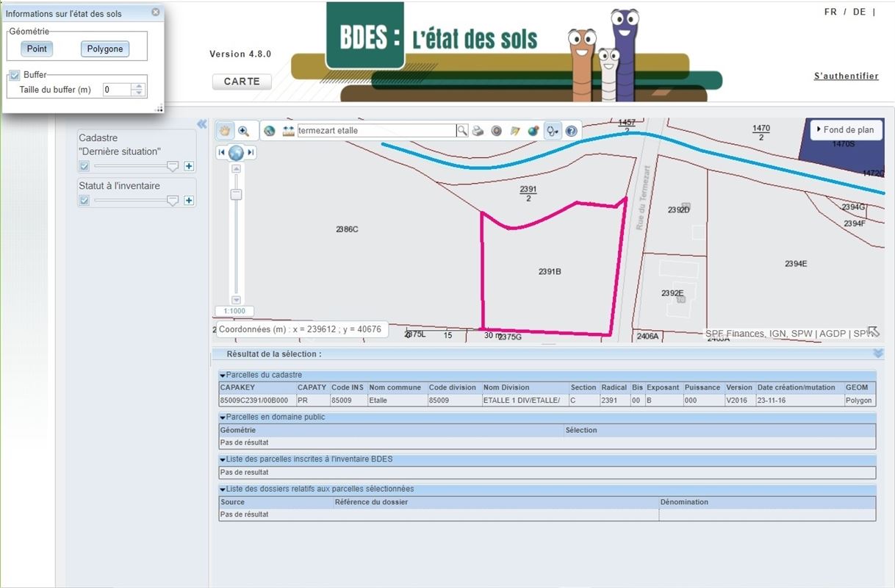This screenshot has height=588, width=895.
Task: Expand the Cadastre layer plus button
Action: (x=189, y=167)
